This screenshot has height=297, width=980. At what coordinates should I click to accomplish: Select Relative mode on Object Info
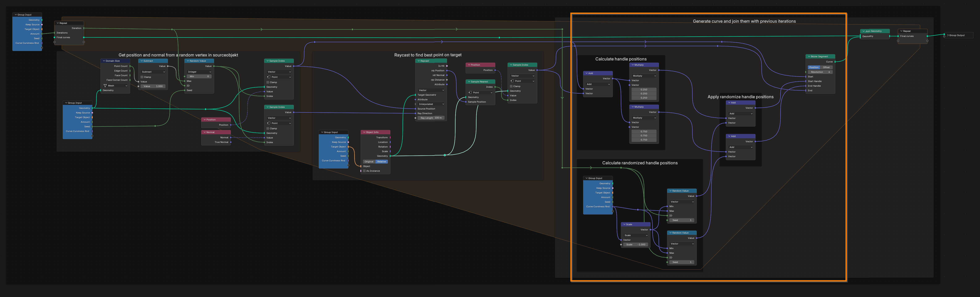point(382,162)
